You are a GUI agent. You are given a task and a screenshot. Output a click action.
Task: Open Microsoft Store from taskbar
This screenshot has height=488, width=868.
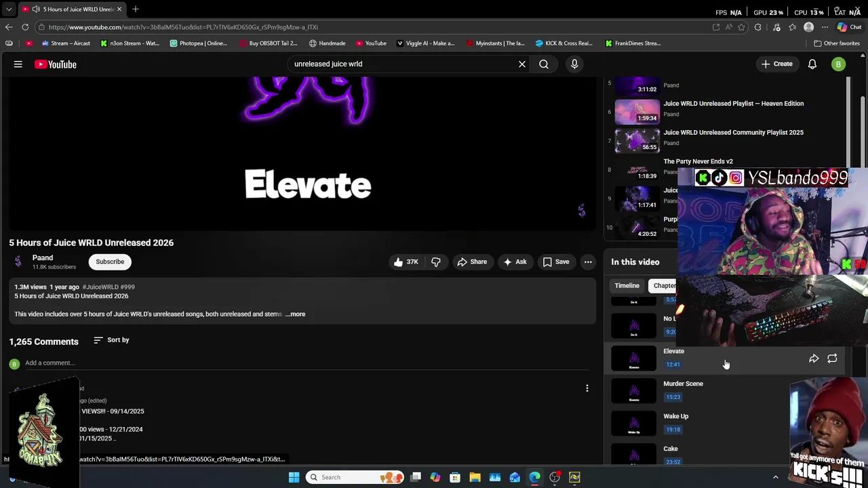pos(455,477)
